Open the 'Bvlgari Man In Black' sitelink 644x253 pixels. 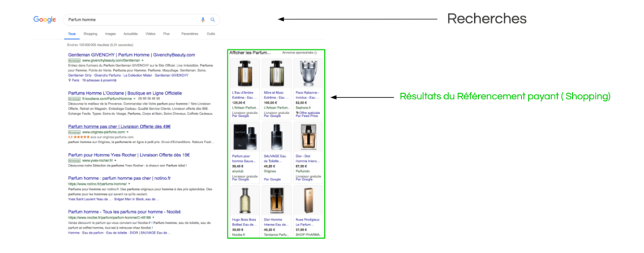pos(136,199)
